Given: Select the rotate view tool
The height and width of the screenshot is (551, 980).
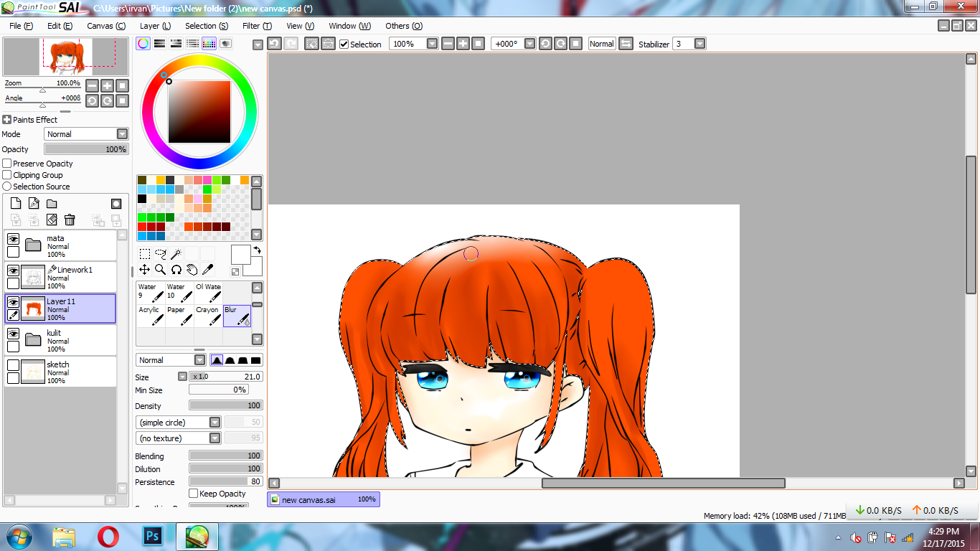Looking at the screenshot, I should pyautogui.click(x=176, y=269).
